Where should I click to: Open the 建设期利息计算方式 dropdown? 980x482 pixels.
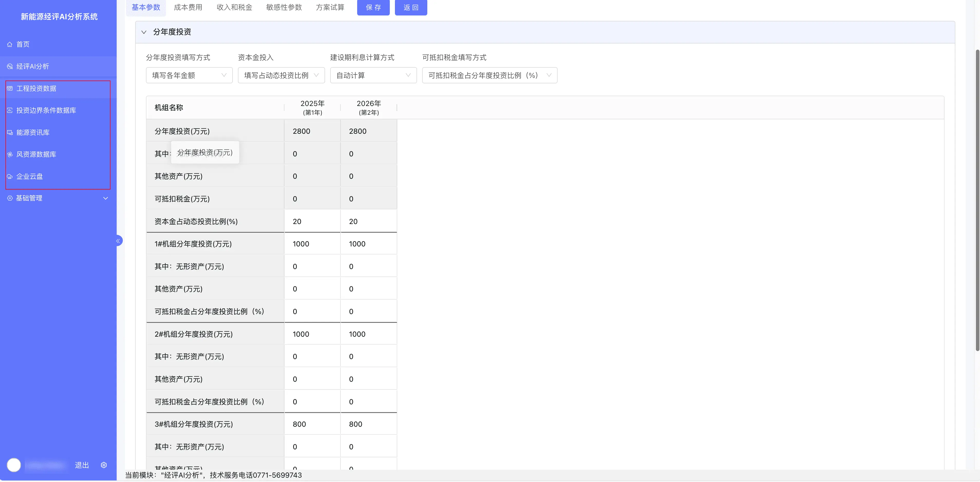click(373, 75)
